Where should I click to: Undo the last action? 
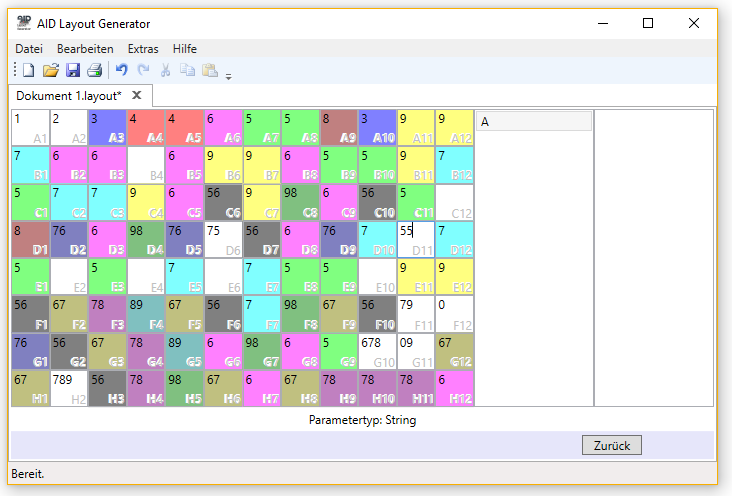pyautogui.click(x=122, y=70)
